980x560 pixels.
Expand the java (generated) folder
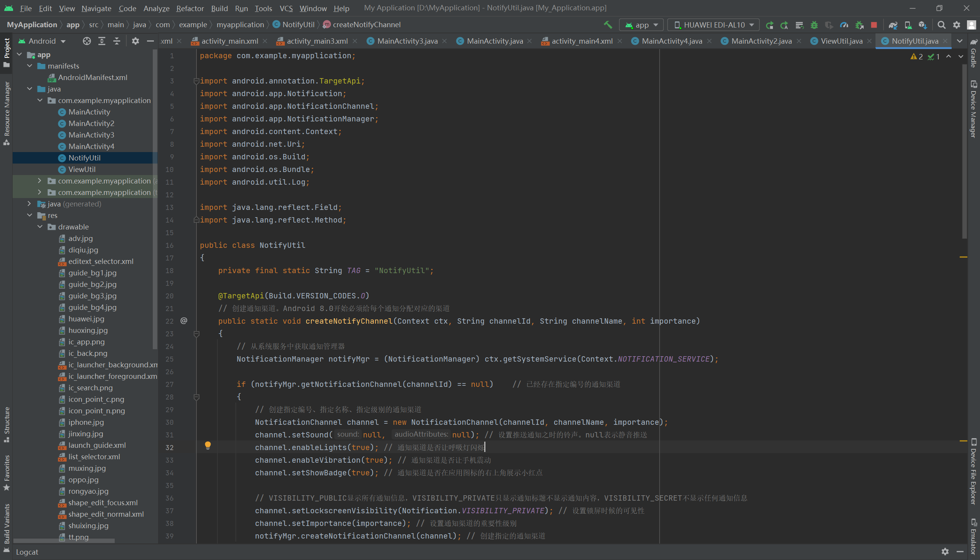coord(29,204)
